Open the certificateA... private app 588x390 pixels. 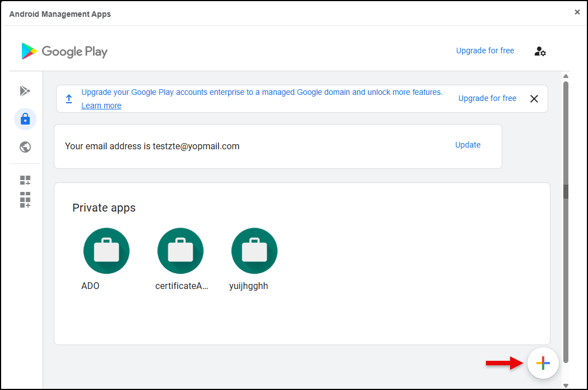click(x=180, y=251)
